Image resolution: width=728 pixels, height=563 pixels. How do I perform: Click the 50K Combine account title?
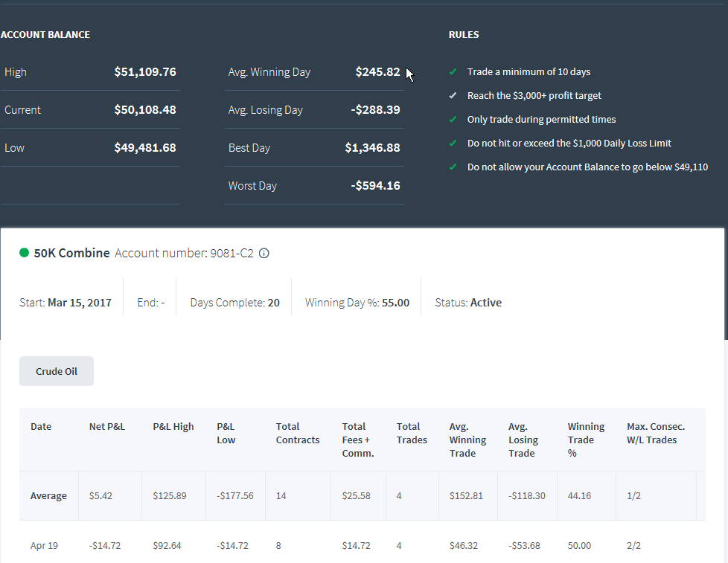click(72, 253)
